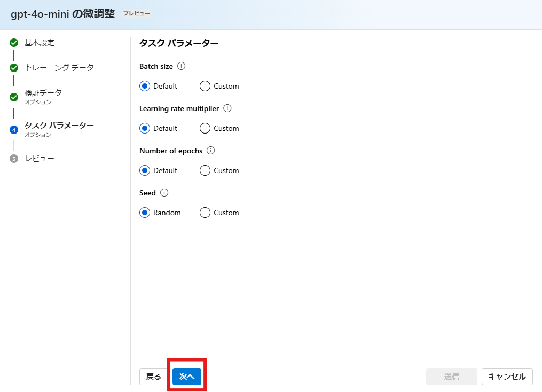Click the gpt-4o-mini の微調整 title
This screenshot has height=392, width=542.
point(62,14)
